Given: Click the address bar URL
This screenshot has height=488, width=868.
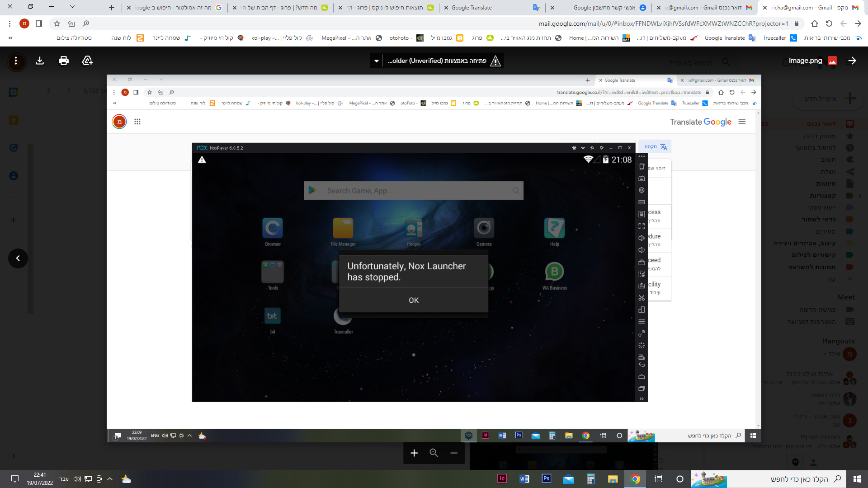Looking at the screenshot, I should click(x=664, y=23).
